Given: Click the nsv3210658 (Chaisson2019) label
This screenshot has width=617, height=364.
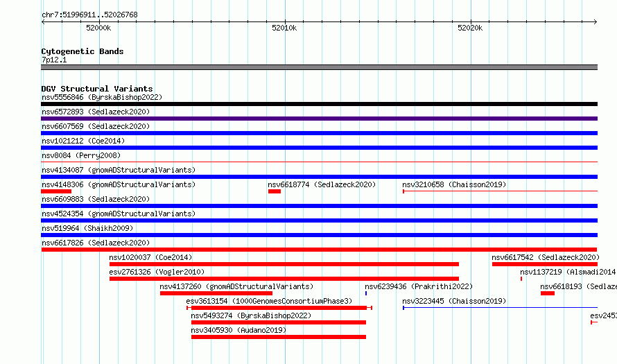Looking at the screenshot, I should [x=454, y=184].
